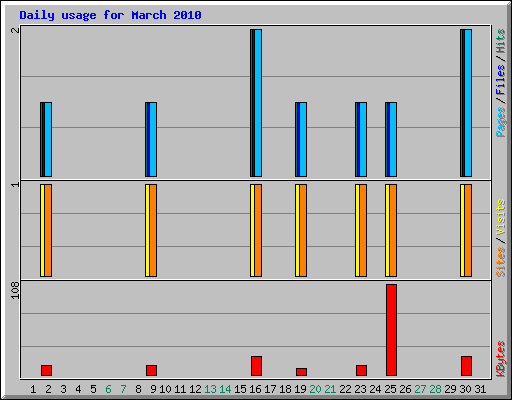The height and width of the screenshot is (400, 512).
Task: Click the day '18' label on the bottom axis
Action: tap(285, 389)
